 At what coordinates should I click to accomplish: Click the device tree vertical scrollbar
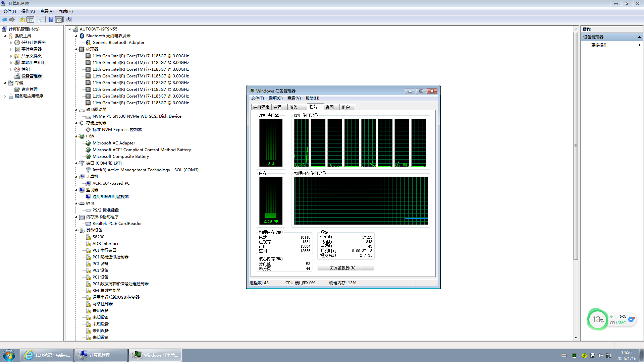(576, 146)
